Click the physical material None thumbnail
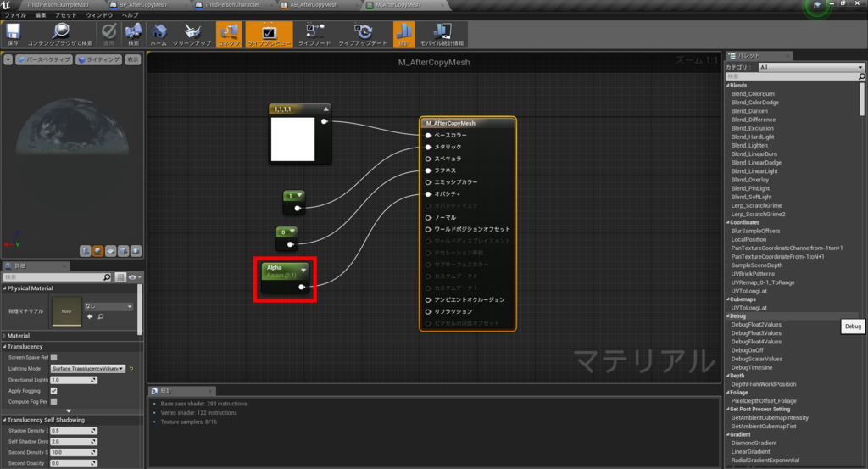This screenshot has width=868, height=469. (67, 311)
